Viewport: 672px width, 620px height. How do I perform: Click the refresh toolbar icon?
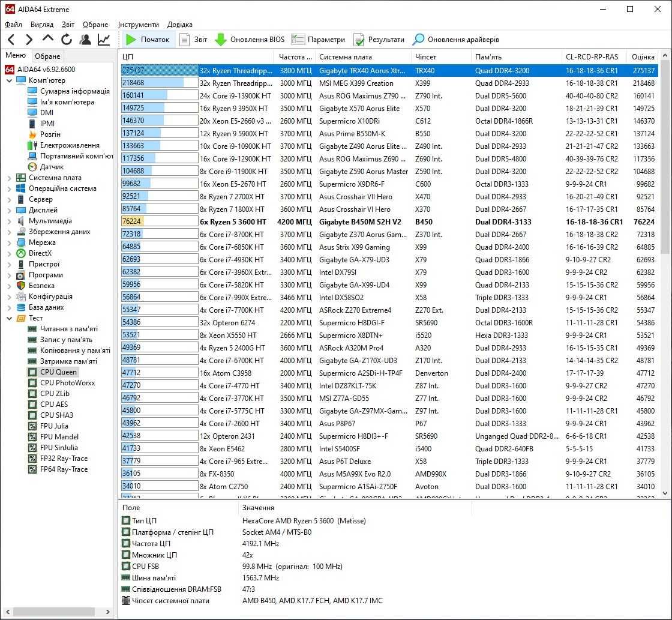(x=67, y=40)
